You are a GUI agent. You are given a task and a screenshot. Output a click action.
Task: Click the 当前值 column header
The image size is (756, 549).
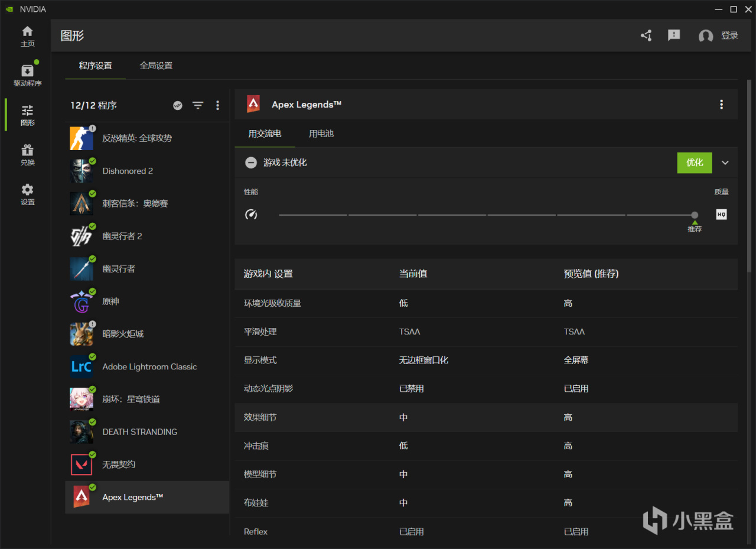click(x=413, y=274)
